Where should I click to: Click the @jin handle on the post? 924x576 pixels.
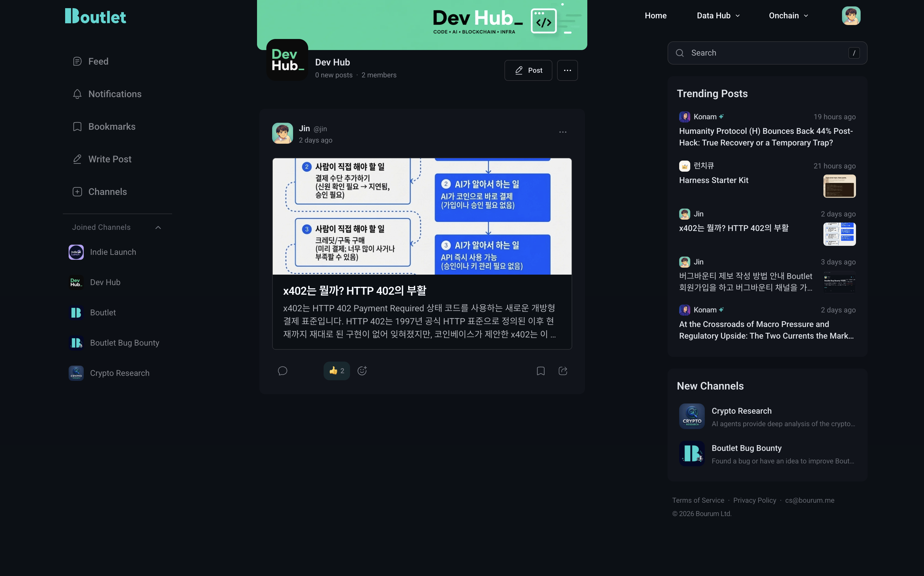(320, 129)
